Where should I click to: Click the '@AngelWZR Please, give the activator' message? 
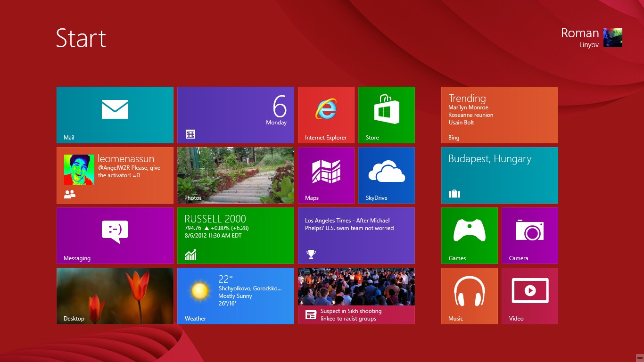pos(129,172)
